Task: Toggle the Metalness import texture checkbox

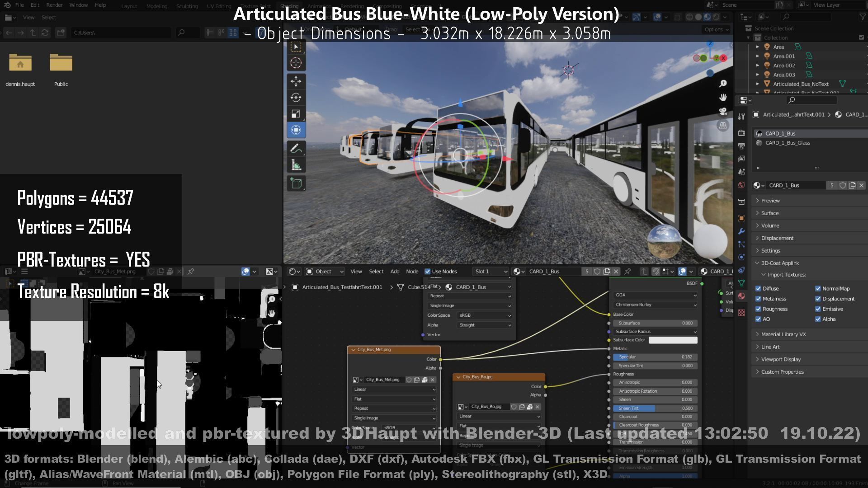Action: 758,299
